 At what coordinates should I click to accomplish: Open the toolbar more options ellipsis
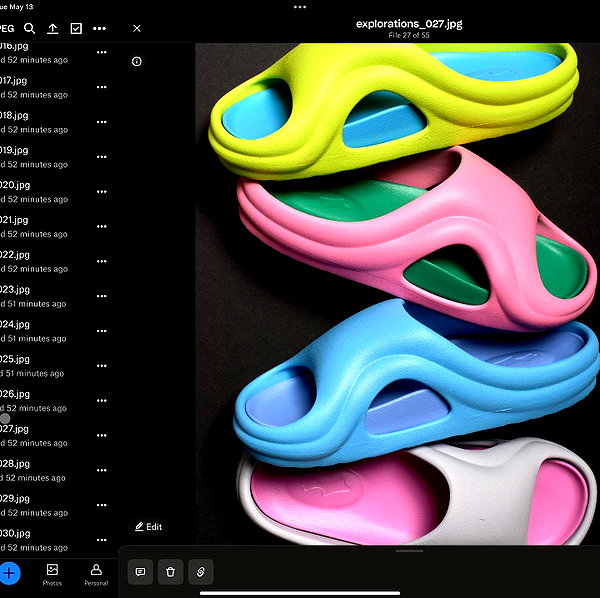coord(99,28)
